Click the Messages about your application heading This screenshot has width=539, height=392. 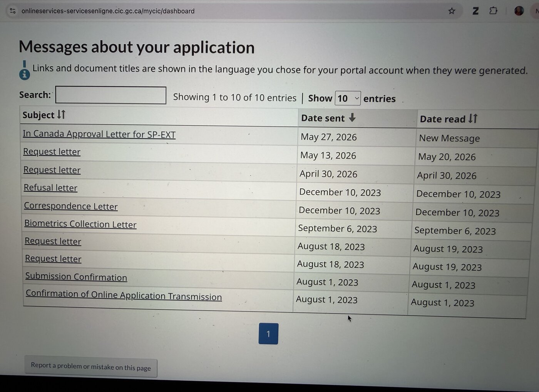tap(137, 47)
